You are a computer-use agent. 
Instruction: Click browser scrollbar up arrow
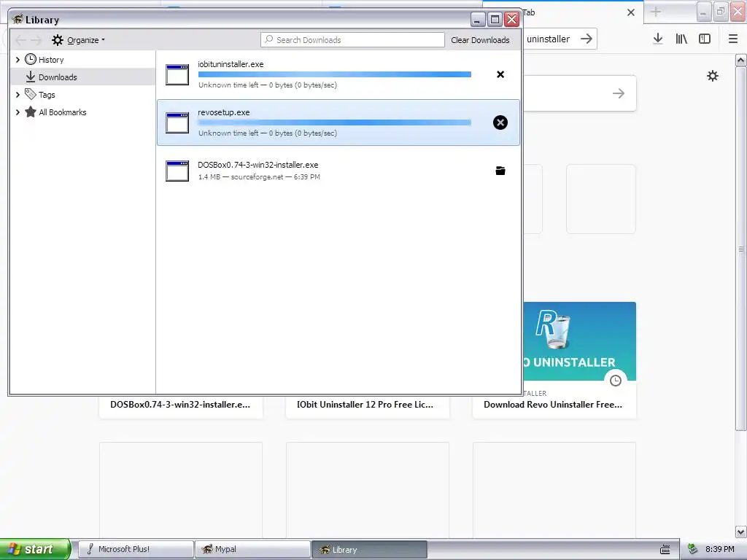point(741,61)
